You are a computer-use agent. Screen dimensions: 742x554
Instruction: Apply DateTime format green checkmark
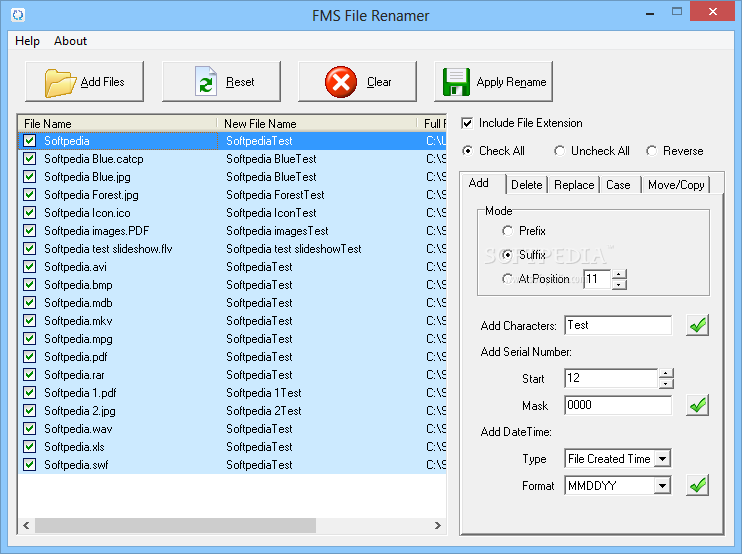pyautogui.click(x=698, y=485)
